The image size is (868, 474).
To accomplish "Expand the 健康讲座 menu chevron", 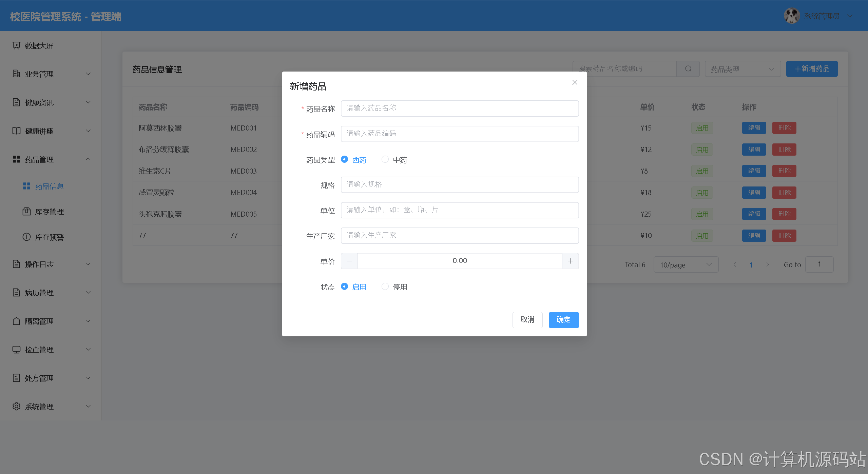I will click(88, 131).
